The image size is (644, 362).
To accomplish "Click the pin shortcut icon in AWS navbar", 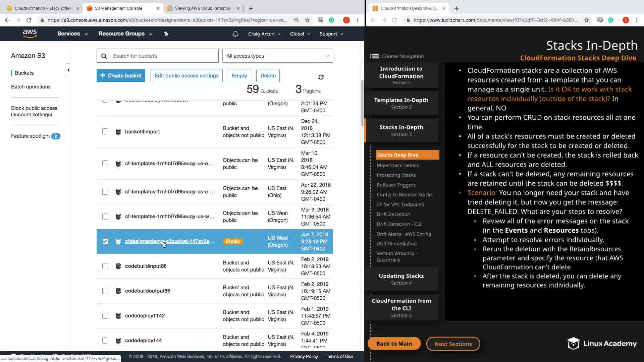I will click(166, 34).
